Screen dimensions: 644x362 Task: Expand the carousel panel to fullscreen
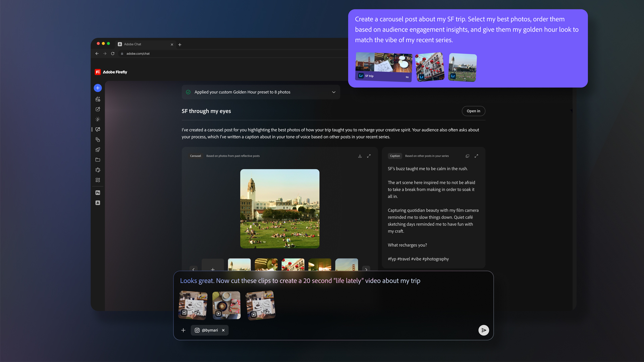pyautogui.click(x=369, y=156)
